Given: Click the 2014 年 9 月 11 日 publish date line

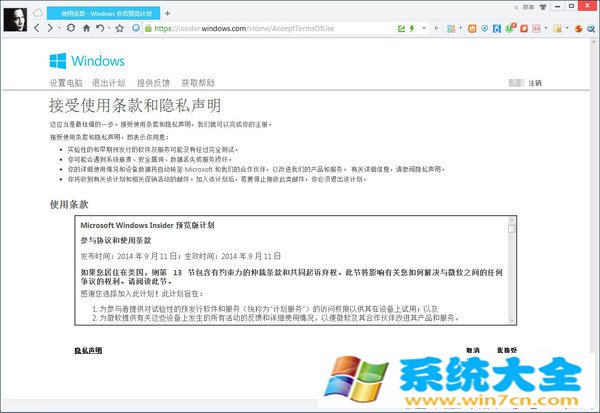Looking at the screenshot, I should coord(181,256).
